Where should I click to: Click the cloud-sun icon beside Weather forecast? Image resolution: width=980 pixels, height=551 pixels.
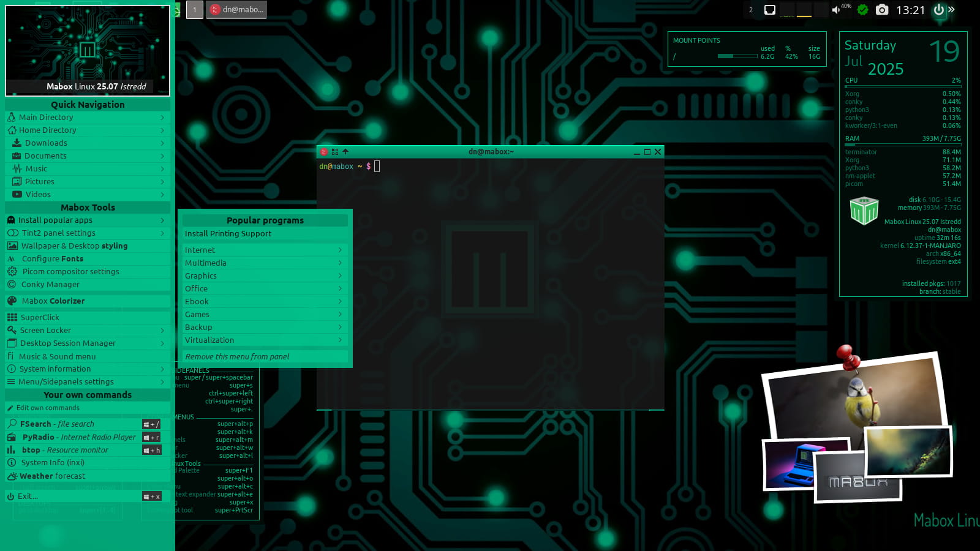click(12, 476)
